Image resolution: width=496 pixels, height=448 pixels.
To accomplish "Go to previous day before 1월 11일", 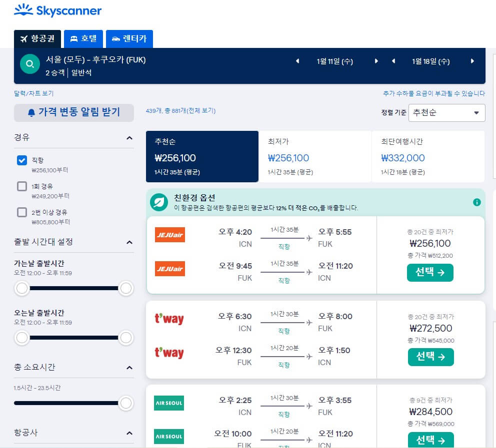I will click(x=297, y=61).
